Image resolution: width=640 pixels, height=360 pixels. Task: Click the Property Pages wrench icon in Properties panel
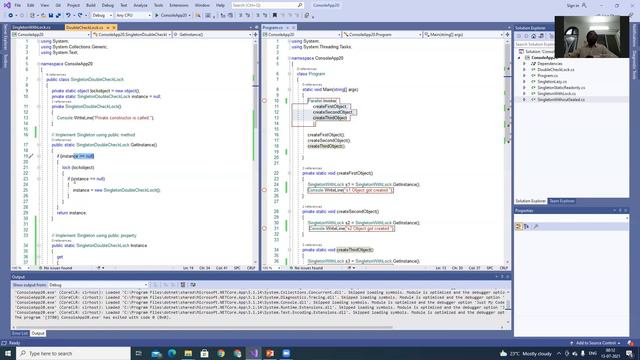point(536,227)
